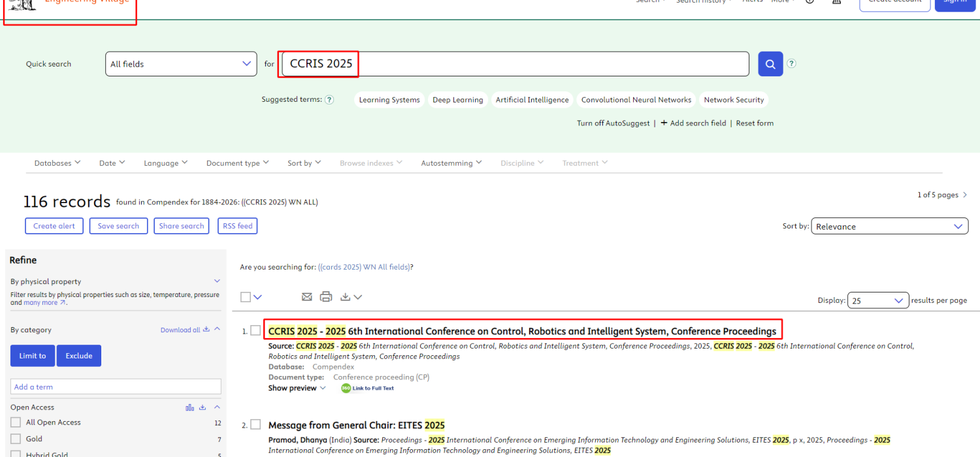This screenshot has width=980, height=457.
Task: Open Message from General Chair: EITES 2025 title
Action: pos(357,425)
